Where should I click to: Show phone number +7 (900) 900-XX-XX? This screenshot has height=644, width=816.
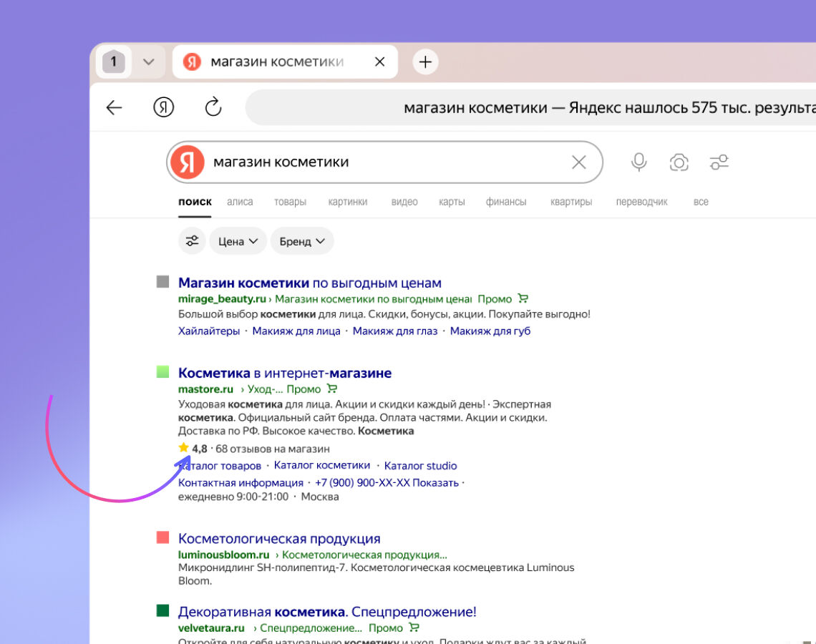coord(387,483)
